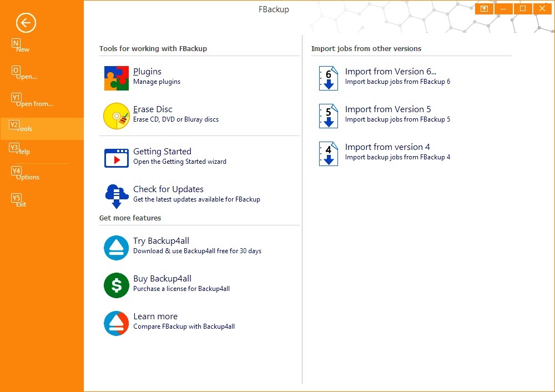Viewport: 555px width, 392px height.
Task: Click the back arrow circle icon
Action: click(26, 23)
